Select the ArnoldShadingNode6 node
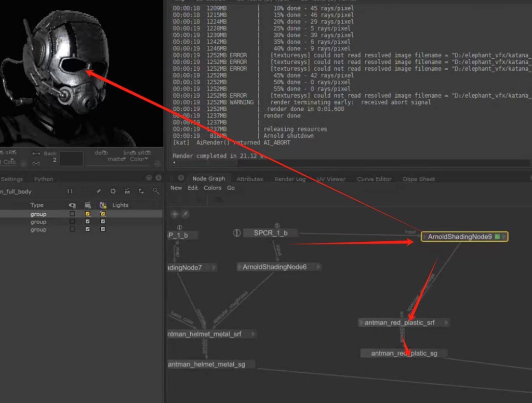532x403 pixels. click(274, 267)
